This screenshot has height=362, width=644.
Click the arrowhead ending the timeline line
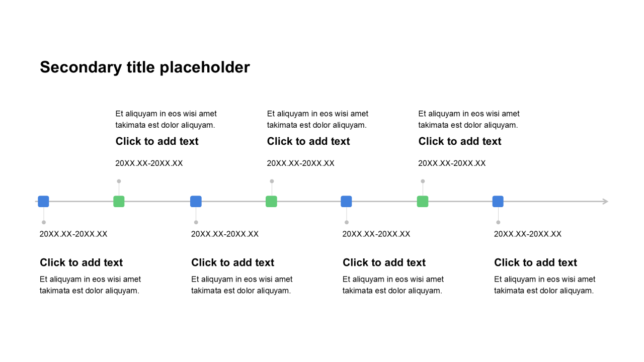605,202
